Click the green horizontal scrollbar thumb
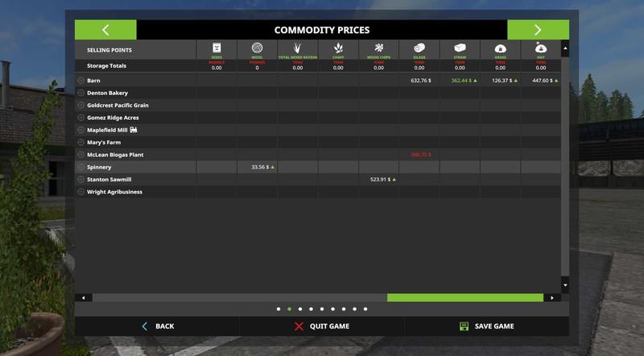The width and height of the screenshot is (644, 356). (x=464, y=298)
